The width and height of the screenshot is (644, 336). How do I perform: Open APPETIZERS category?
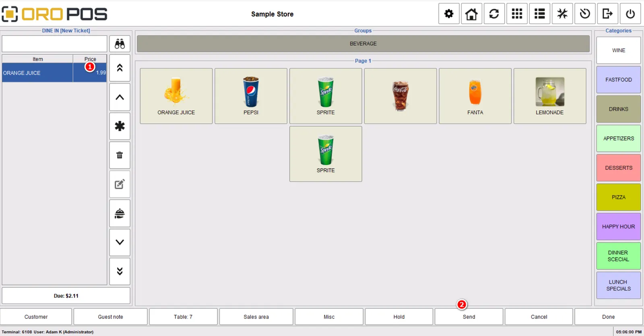pos(619,138)
